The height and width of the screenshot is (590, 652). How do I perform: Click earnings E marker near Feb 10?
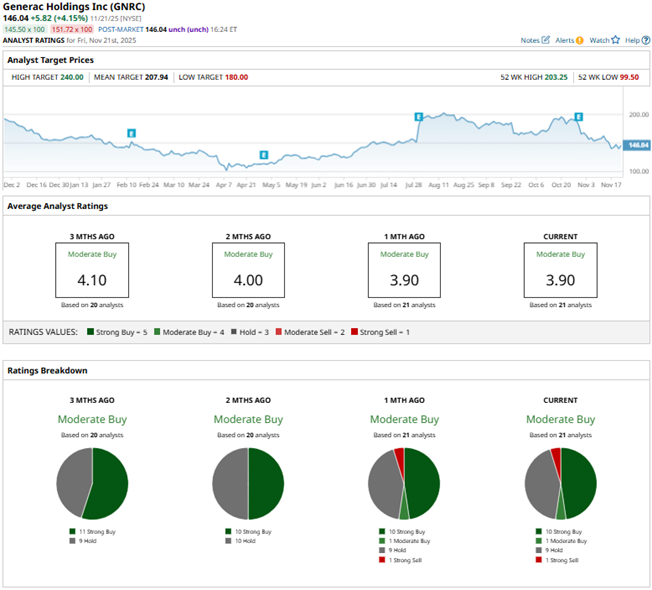tap(132, 133)
